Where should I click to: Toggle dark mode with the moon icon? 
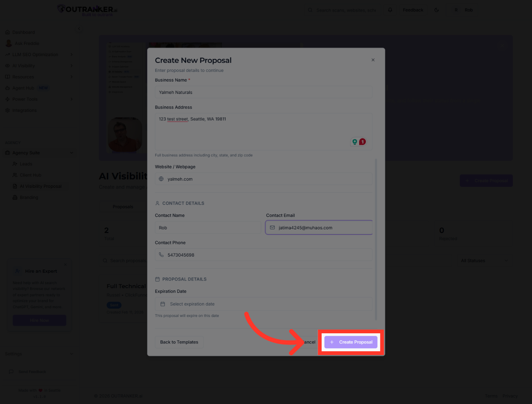pos(437,10)
